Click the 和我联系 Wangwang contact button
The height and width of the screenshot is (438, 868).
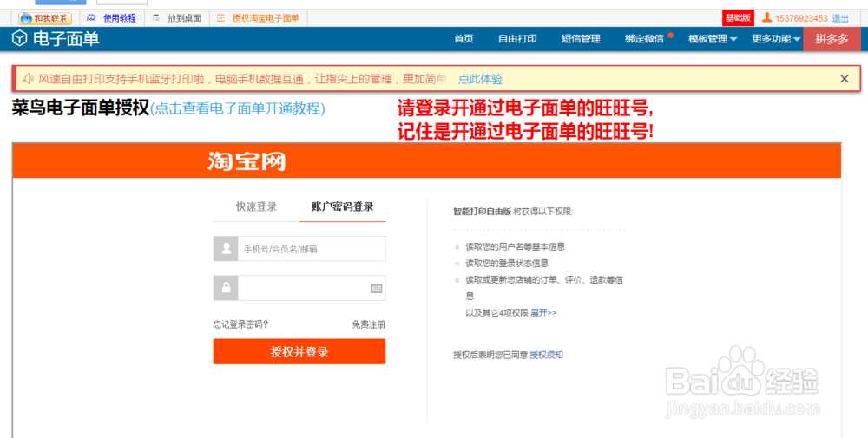[x=45, y=18]
